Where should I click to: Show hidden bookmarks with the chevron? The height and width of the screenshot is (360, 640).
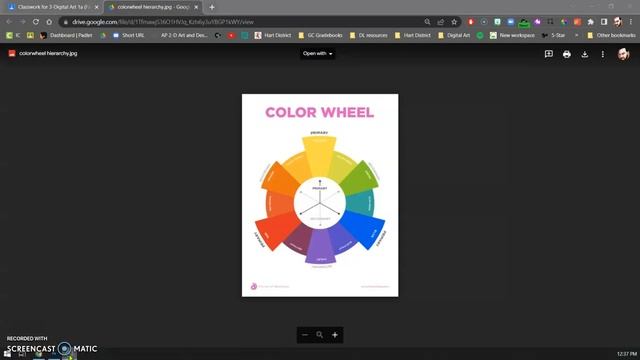pyautogui.click(x=576, y=36)
